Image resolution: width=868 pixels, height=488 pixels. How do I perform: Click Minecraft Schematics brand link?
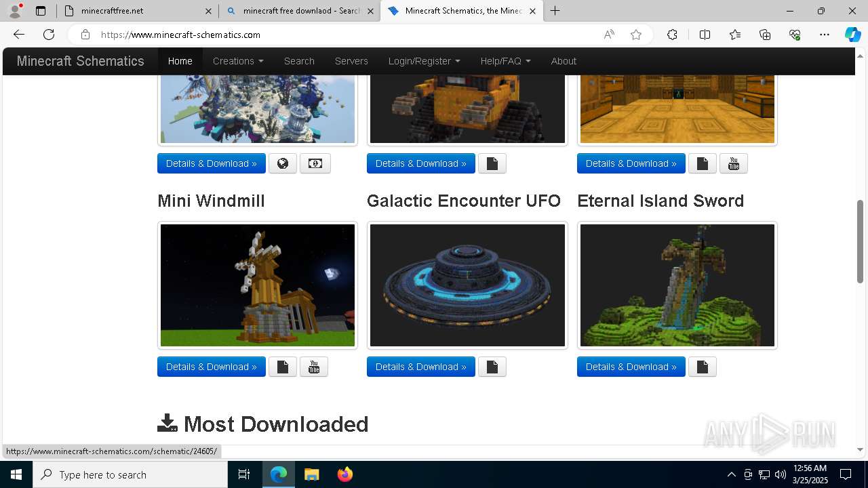pos(80,61)
